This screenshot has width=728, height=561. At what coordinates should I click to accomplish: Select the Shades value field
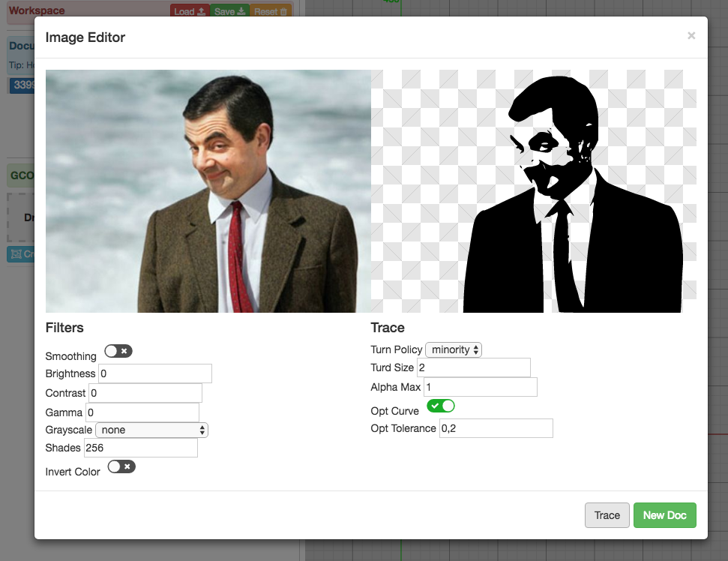pos(140,448)
